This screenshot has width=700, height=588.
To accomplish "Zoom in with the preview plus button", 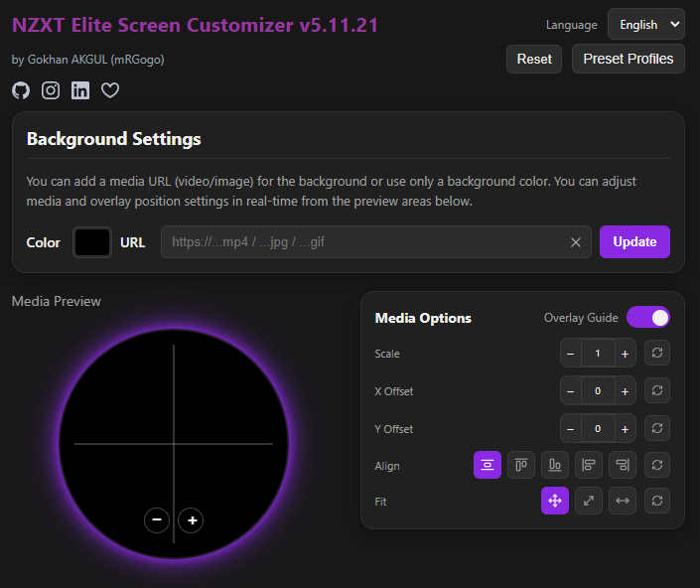I will pos(192,520).
